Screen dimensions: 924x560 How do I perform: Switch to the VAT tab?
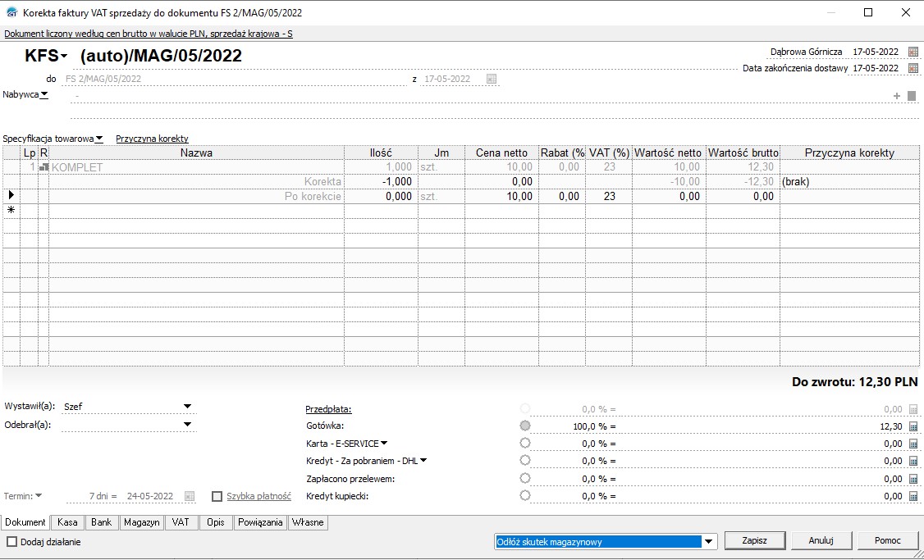[181, 522]
